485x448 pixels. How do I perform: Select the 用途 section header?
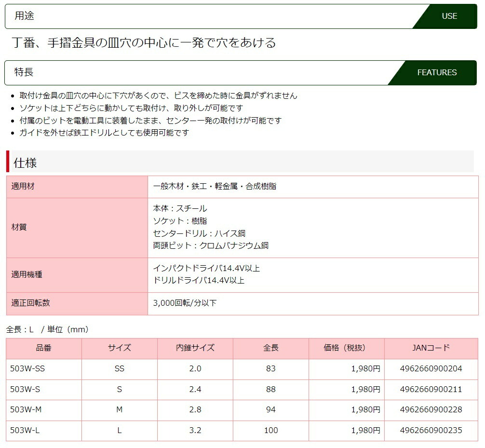pos(25,16)
